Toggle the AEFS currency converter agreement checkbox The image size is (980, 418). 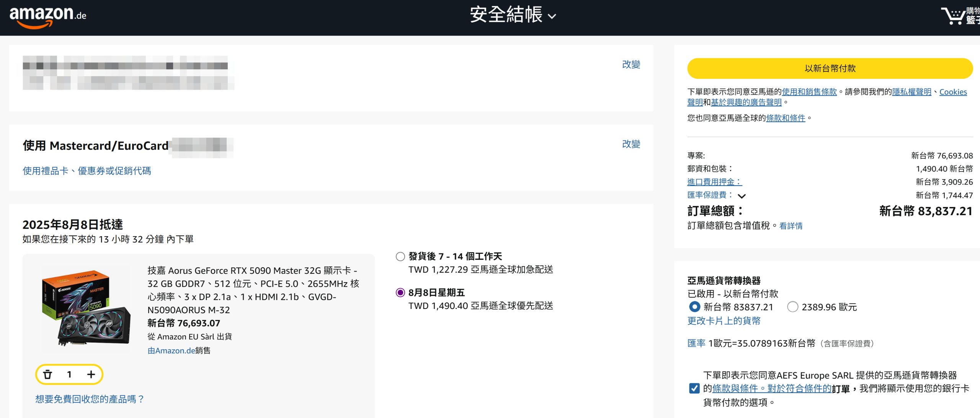coord(694,388)
